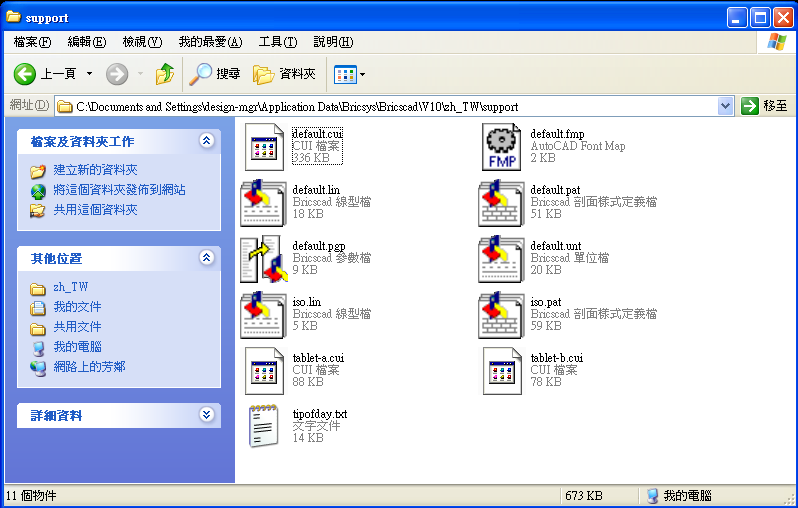Open the 檔案(F) menu
798x508 pixels.
click(32, 42)
